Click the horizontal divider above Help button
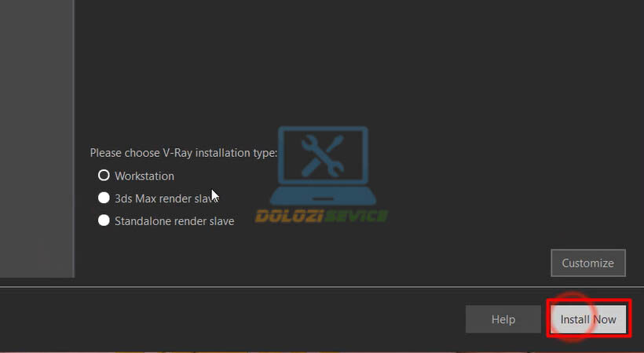Viewport: 644px width, 353px height. 322,286
